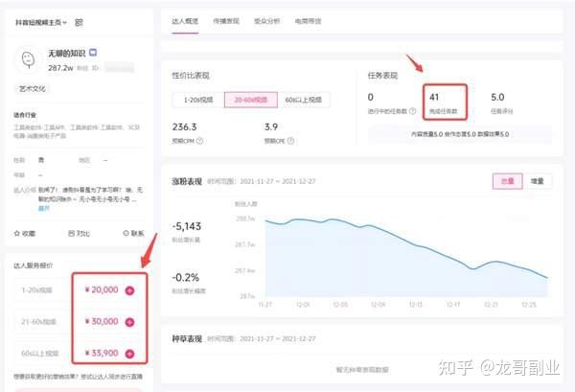Click the 287.2w follower count
Viewport: 575px width, 392px height.
[60, 68]
